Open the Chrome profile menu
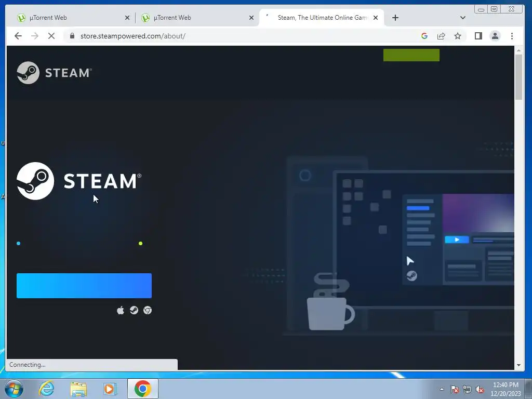 point(495,36)
